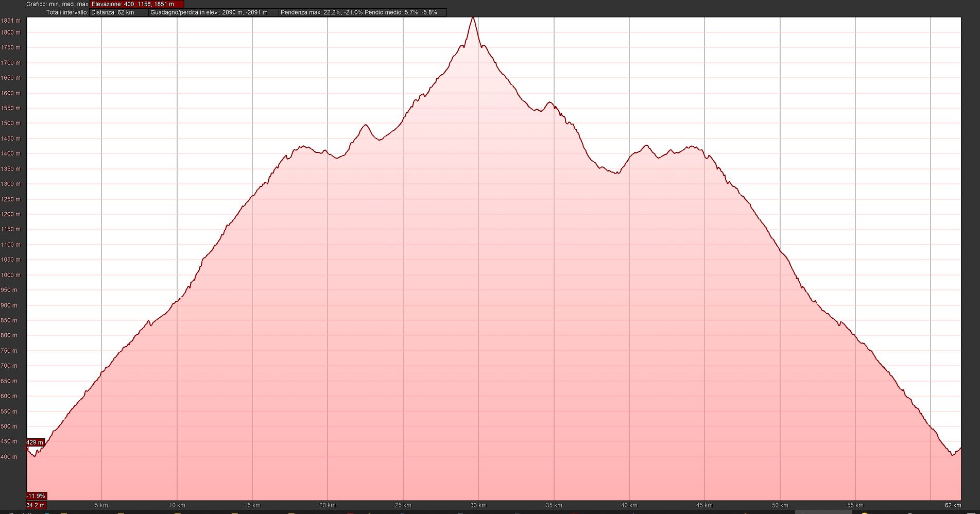Click the 1851 m top label on the elevation axis
The width and height of the screenshot is (980, 514).
(10, 21)
